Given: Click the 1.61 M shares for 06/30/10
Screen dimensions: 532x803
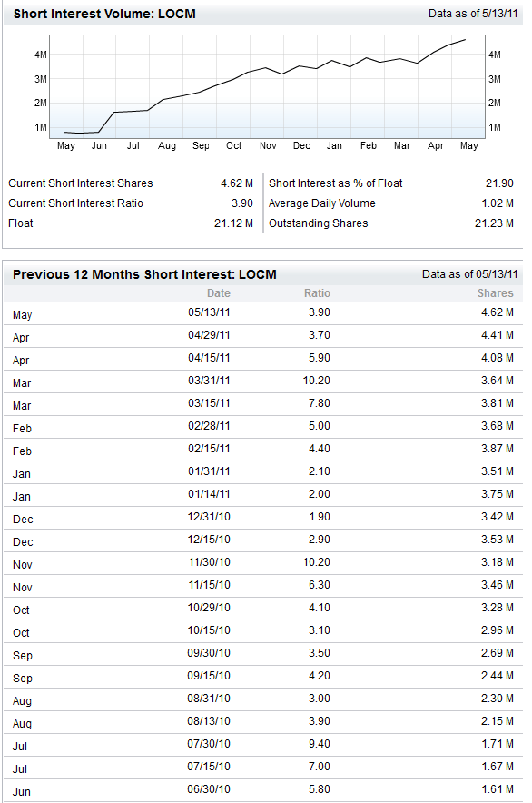Looking at the screenshot, I should (498, 789).
